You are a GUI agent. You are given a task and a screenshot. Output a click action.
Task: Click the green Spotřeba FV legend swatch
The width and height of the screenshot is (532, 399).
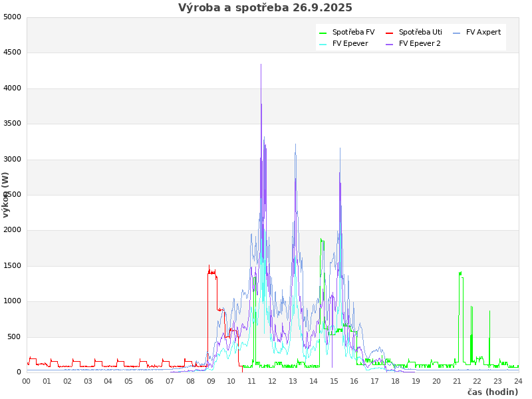click(x=323, y=33)
